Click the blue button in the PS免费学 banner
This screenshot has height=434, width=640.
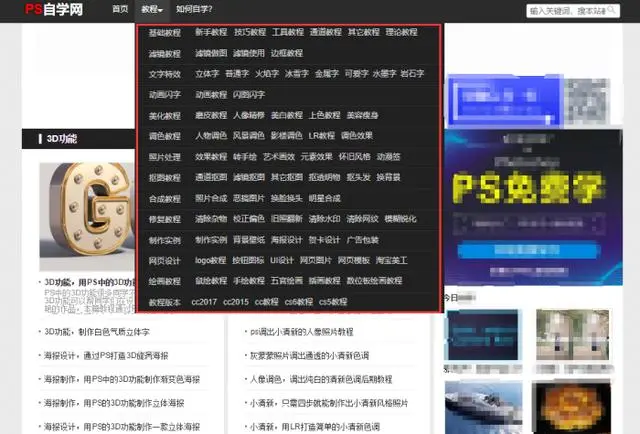pos(529,250)
